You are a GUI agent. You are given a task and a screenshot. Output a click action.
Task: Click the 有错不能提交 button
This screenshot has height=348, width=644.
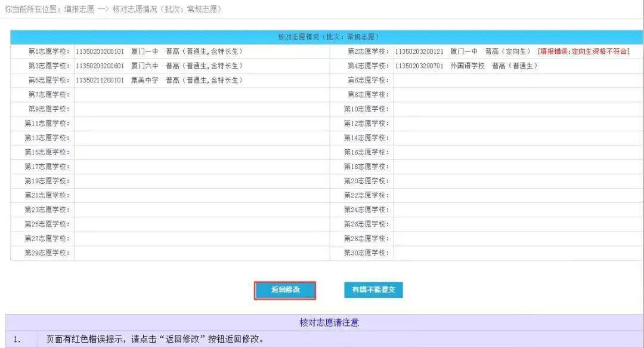[372, 291]
